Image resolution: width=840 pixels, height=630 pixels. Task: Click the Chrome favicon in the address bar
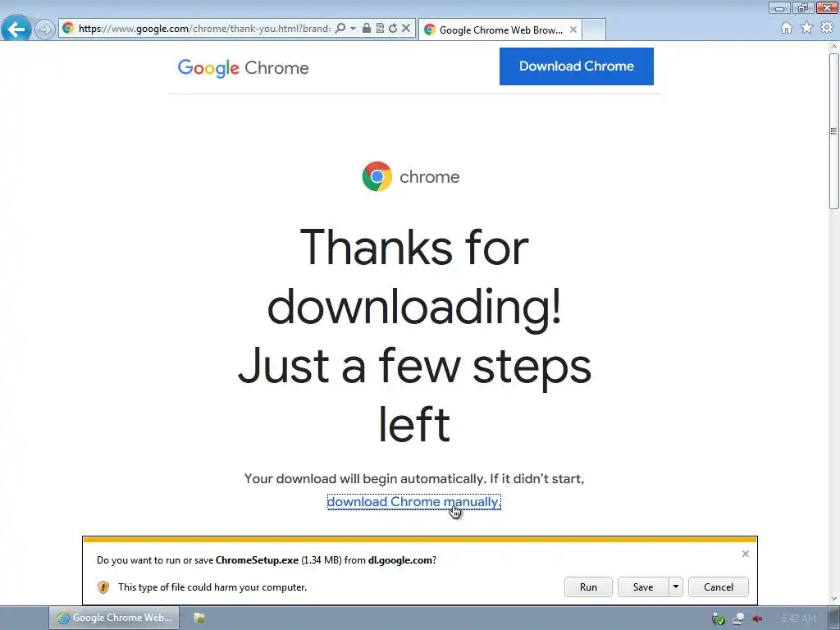pyautogui.click(x=68, y=28)
